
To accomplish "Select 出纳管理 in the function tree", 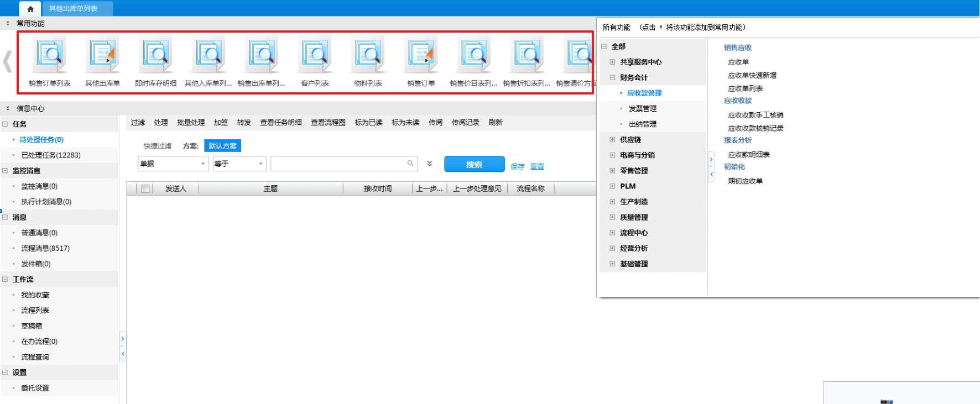I will [x=643, y=124].
